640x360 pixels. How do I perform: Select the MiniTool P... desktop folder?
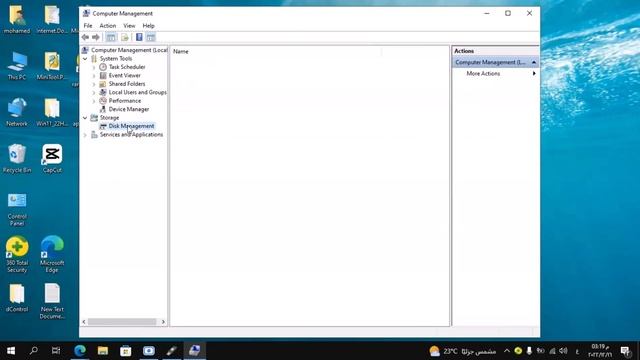pyautogui.click(x=52, y=65)
